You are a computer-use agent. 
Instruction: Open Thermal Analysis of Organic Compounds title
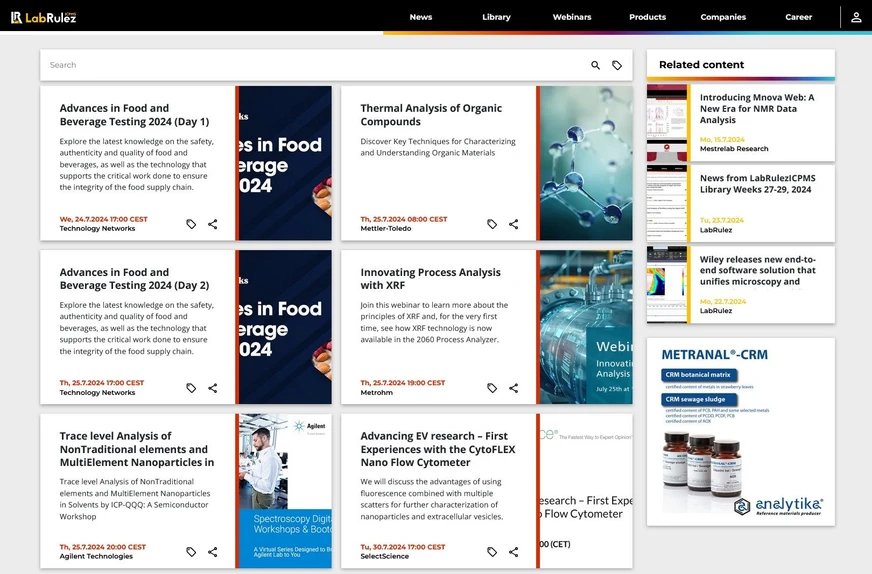click(x=431, y=115)
